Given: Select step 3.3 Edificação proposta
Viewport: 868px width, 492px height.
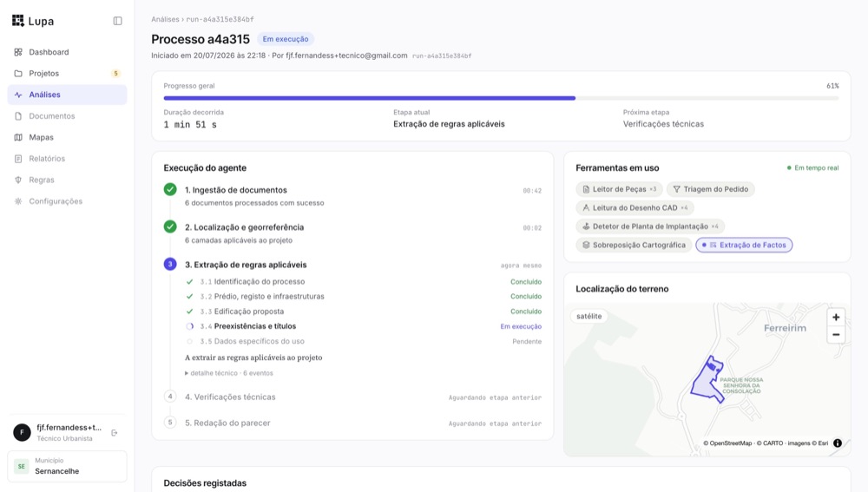Looking at the screenshot, I should pos(363,312).
